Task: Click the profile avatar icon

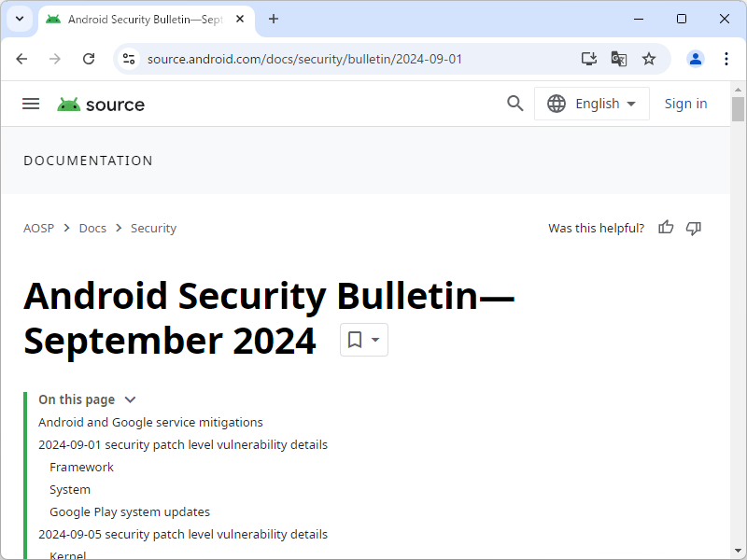Action: 695,58
